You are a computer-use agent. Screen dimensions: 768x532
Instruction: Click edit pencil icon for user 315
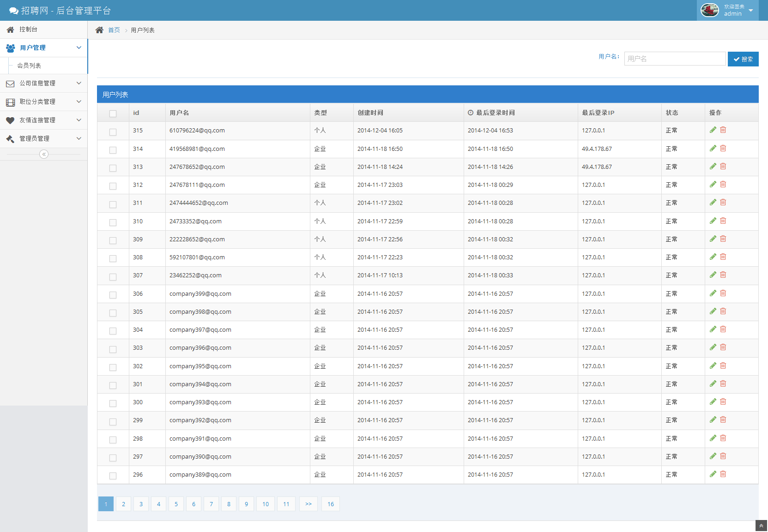point(713,130)
